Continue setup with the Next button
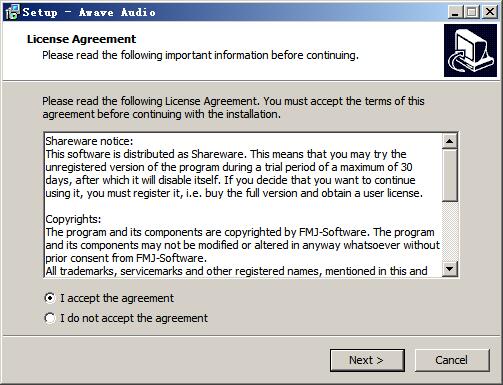 tap(367, 360)
